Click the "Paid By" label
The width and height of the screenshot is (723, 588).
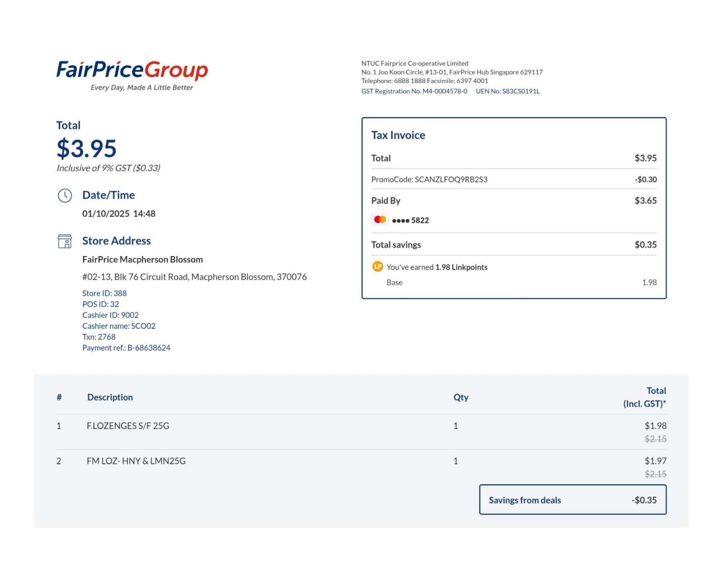pyautogui.click(x=386, y=201)
